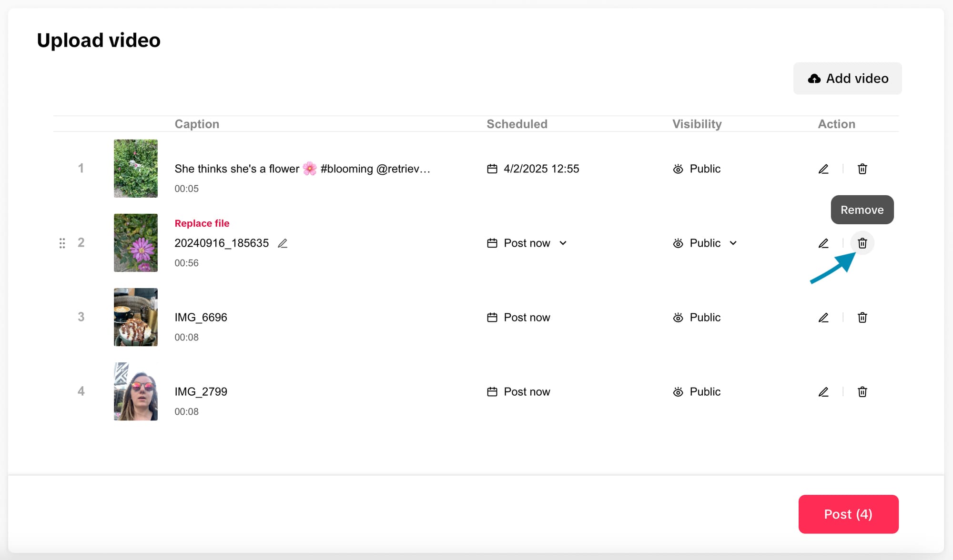The image size is (953, 560).
Task: Click the caption text IMG_2799
Action: coord(201,392)
